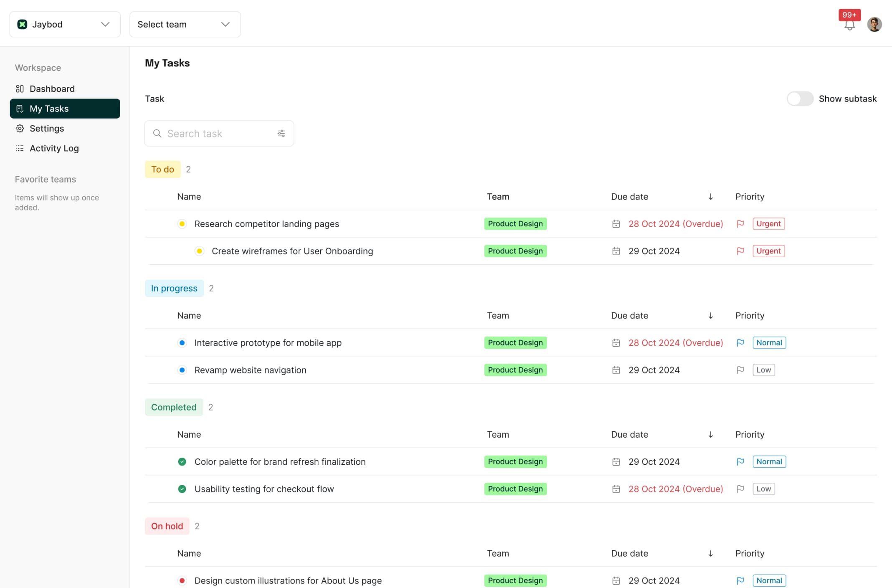
Task: Open the task Create wireframes for User Onboarding
Action: pyautogui.click(x=292, y=251)
